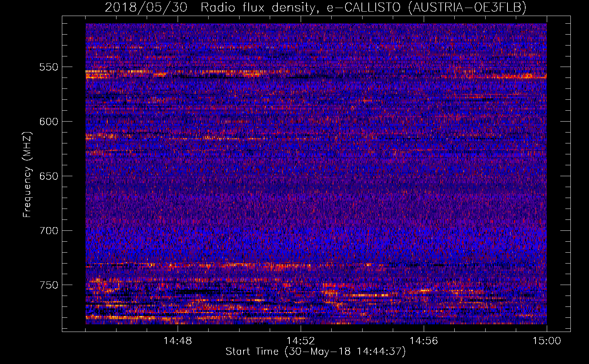Click the 600 frequency axis label
Image resolution: width=589 pixels, height=364 pixels.
pyautogui.click(x=49, y=122)
